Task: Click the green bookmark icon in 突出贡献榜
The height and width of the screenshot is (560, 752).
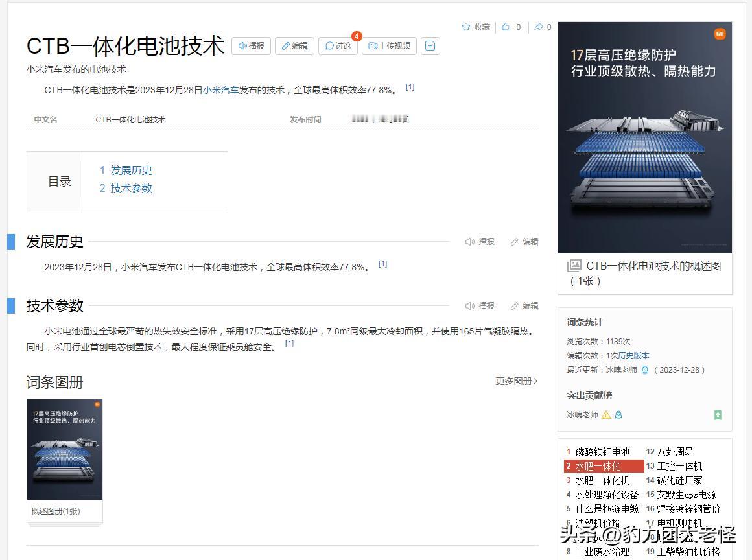Action: (718, 415)
